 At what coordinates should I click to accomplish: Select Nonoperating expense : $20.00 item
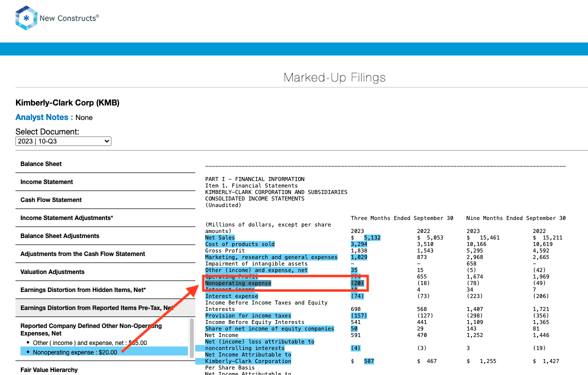[x=104, y=352]
